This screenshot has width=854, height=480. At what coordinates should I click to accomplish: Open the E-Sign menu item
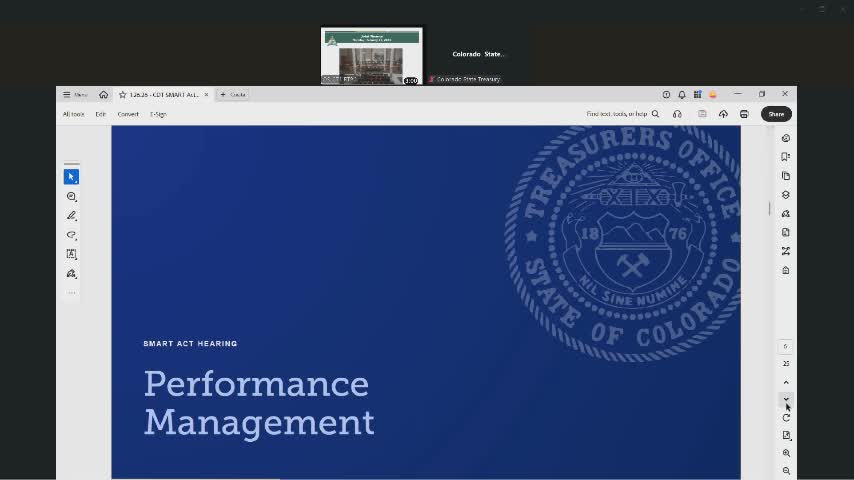158,114
